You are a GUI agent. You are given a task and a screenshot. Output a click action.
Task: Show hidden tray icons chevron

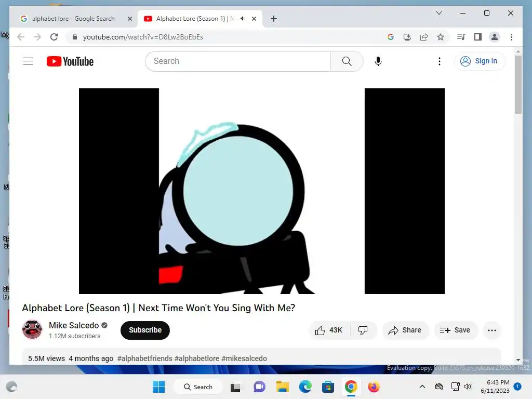click(422, 387)
